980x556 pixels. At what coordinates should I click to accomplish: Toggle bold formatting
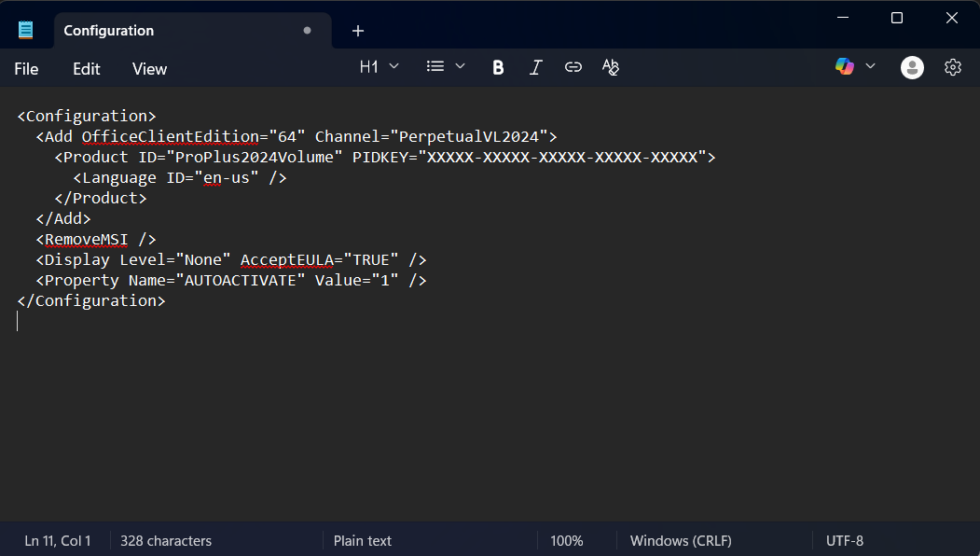point(498,67)
